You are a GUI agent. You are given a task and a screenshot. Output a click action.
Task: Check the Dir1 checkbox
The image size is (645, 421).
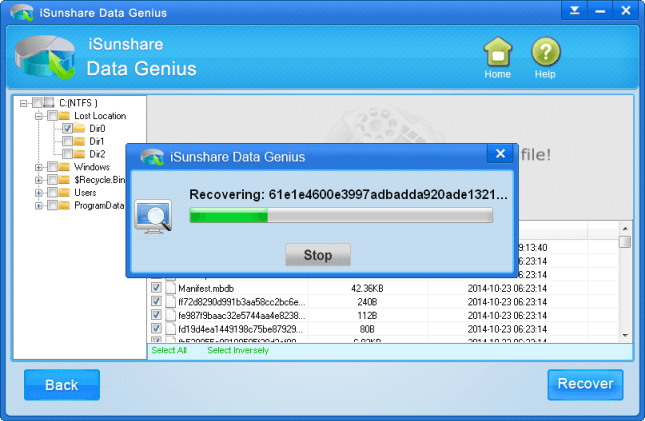67,141
